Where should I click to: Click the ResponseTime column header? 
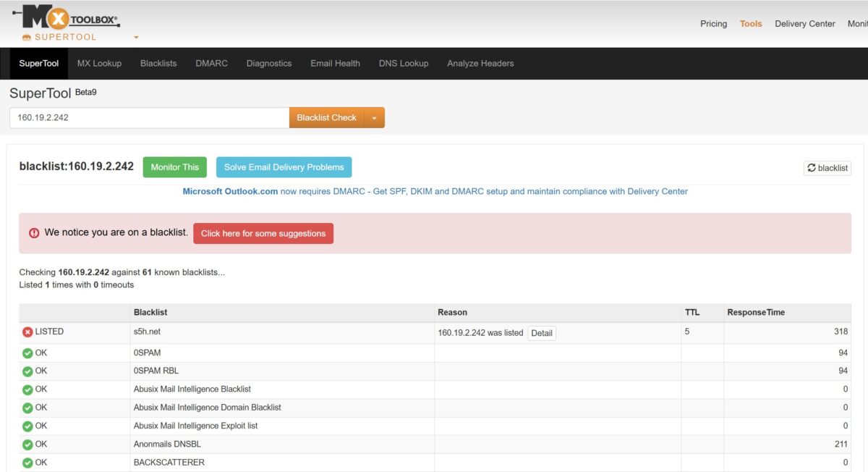coord(756,313)
